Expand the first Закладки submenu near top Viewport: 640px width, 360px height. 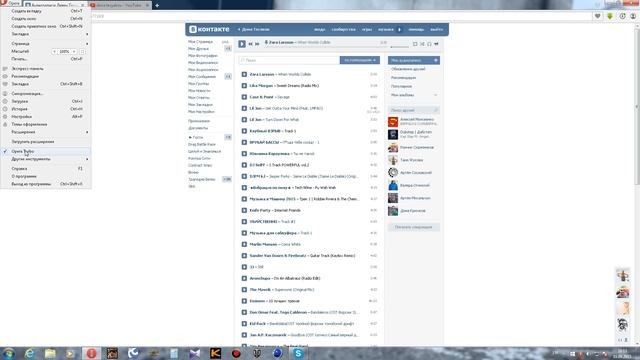click(45, 34)
